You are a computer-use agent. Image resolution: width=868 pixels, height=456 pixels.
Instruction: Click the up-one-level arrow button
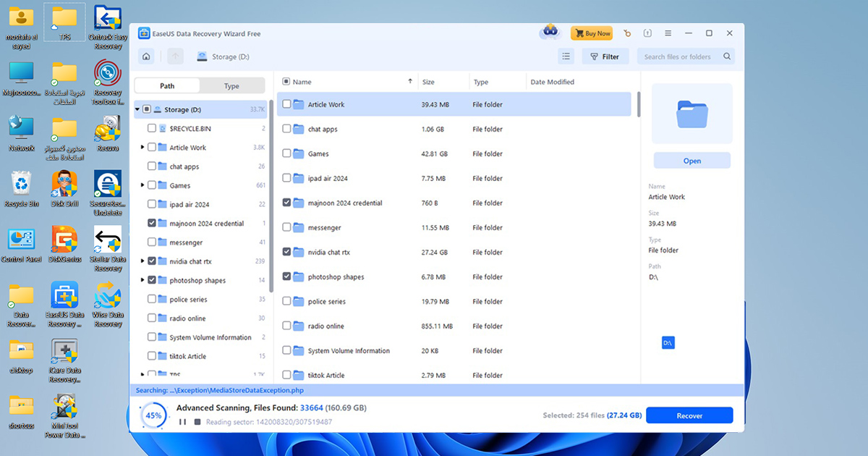174,56
